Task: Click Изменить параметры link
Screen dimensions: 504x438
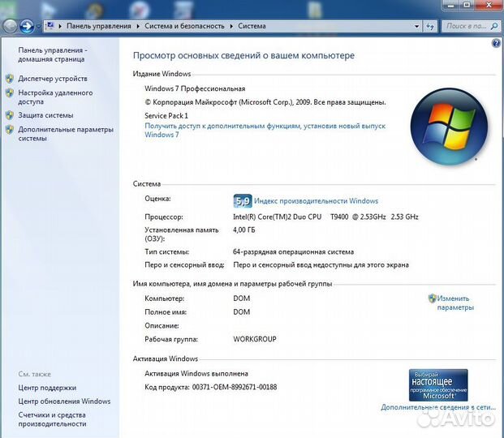Action: 455,303
